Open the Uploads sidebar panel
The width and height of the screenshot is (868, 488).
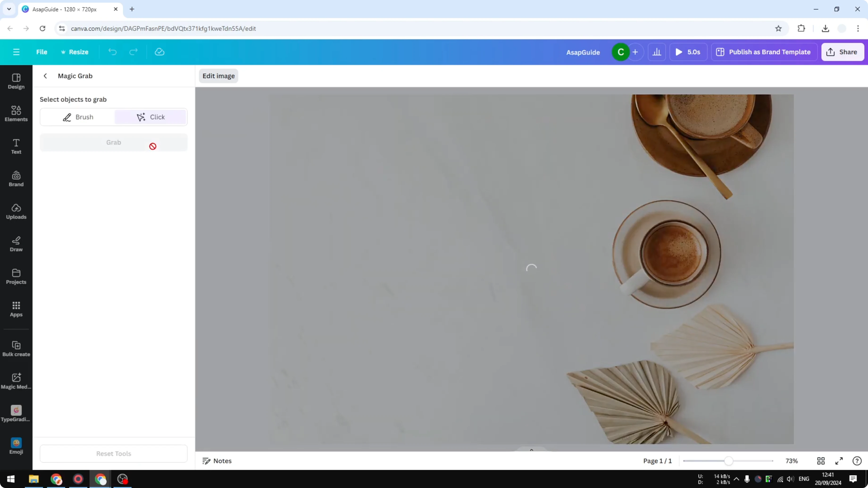(x=16, y=211)
